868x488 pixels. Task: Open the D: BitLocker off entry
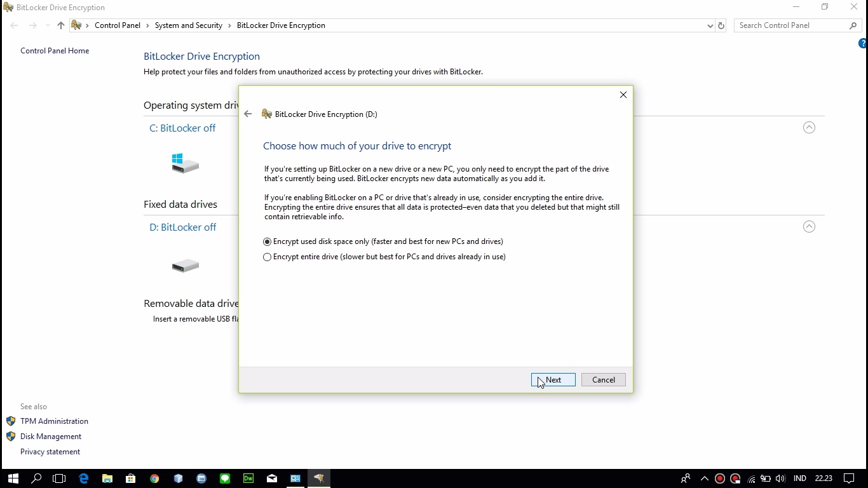click(x=183, y=227)
